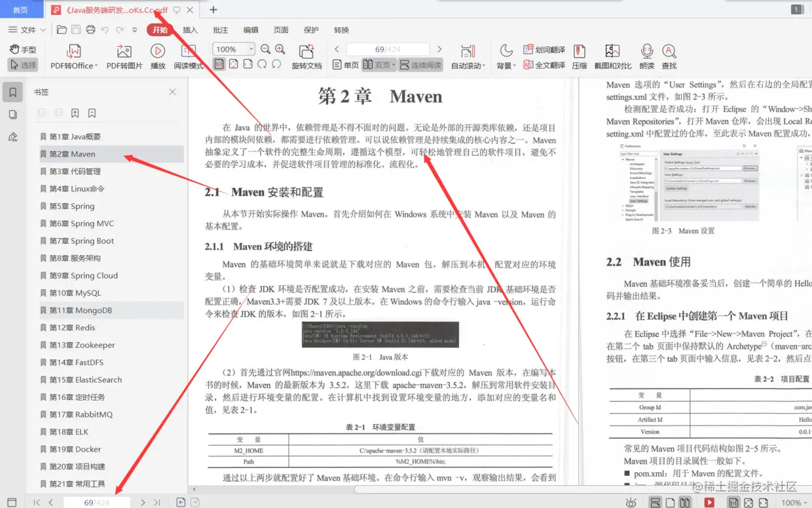Open the thumbnails panel in the sidebar
This screenshot has width=812, height=508.
(12, 115)
